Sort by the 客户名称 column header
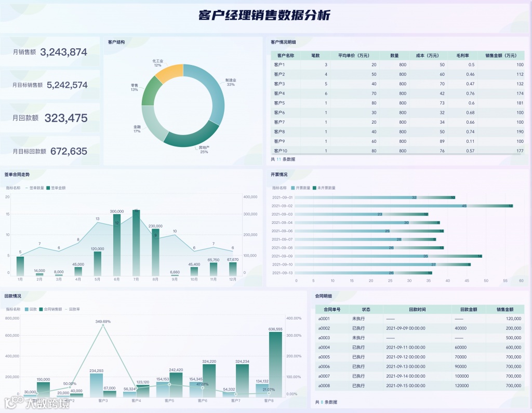The width and height of the screenshot is (532, 413). 286,55
